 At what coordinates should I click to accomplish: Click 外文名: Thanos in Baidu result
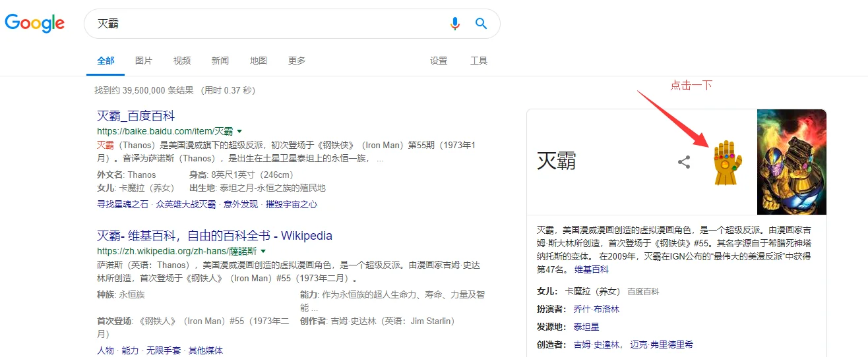pyautogui.click(x=127, y=175)
